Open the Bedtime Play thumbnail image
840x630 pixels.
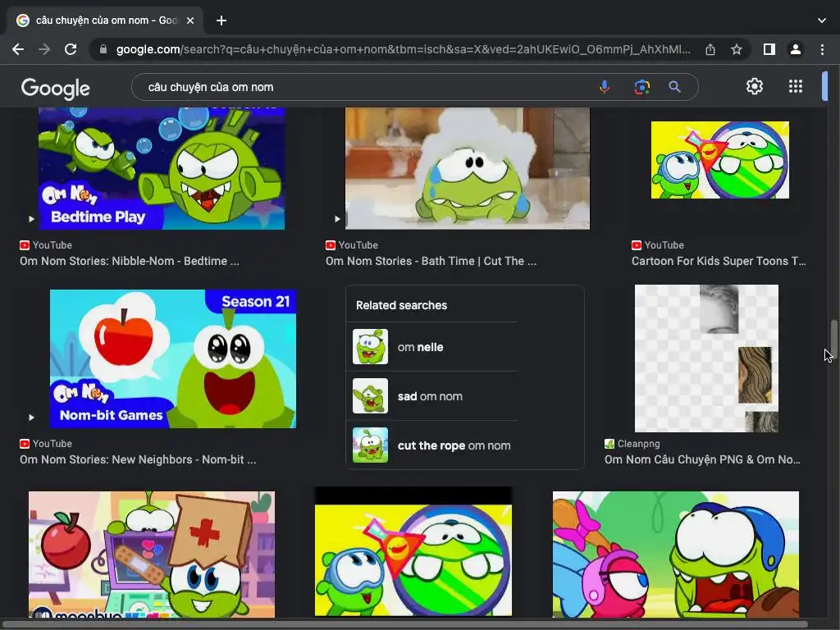pyautogui.click(x=162, y=168)
